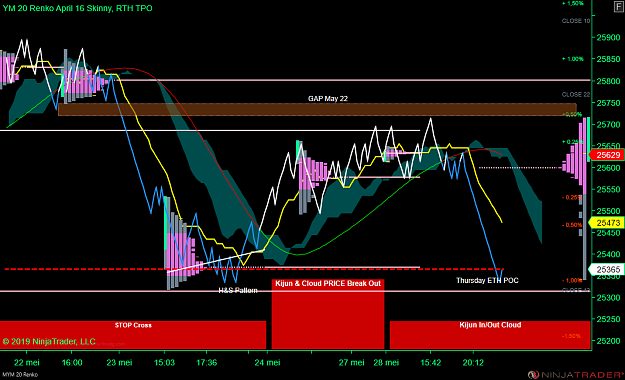The image size is (625, 380).
Task: Click the 25850 price axis label
Action: (608, 59)
